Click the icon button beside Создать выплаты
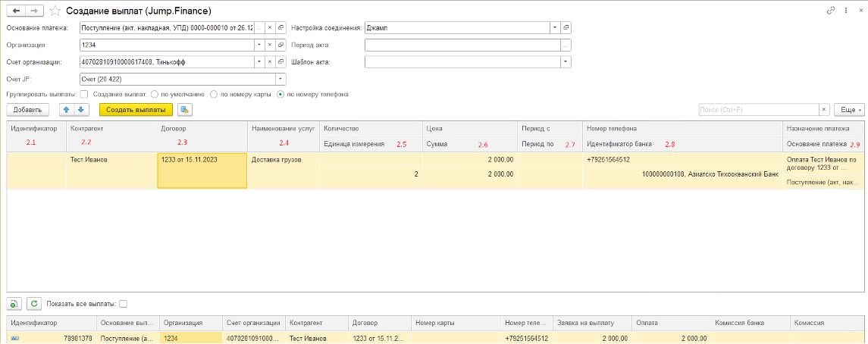This screenshot has width=868, height=344. coord(185,110)
